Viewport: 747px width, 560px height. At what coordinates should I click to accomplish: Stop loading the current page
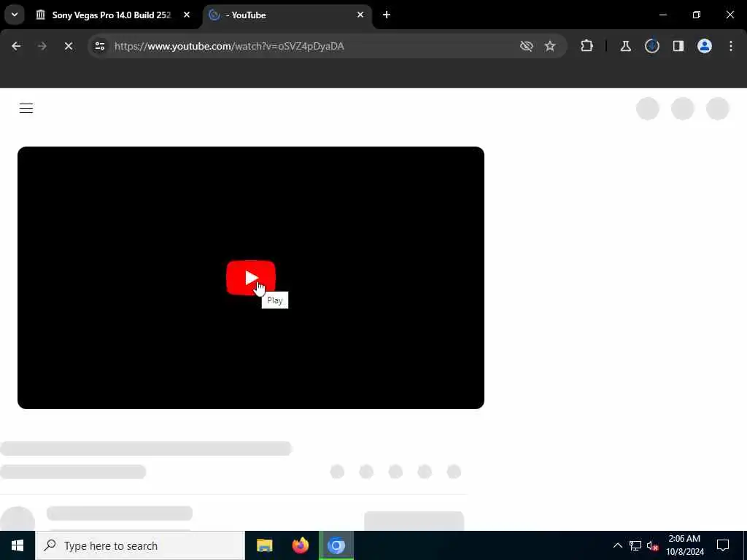pyautogui.click(x=69, y=46)
